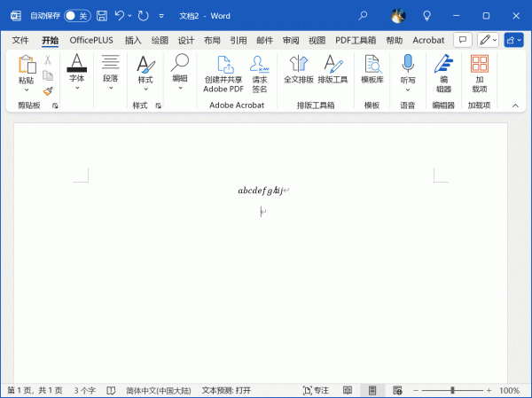
Task: Expand the 粘贴 options arrow
Action: [27, 90]
